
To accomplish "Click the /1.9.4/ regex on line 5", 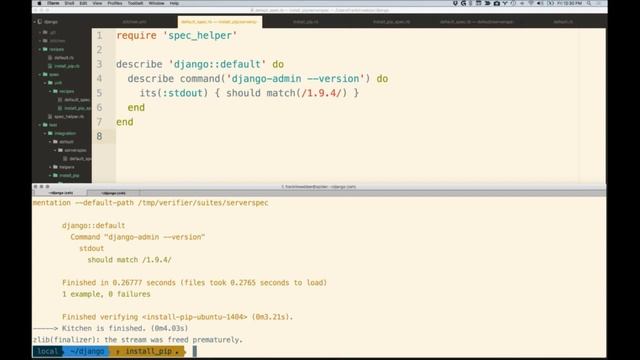I will [x=321, y=93].
